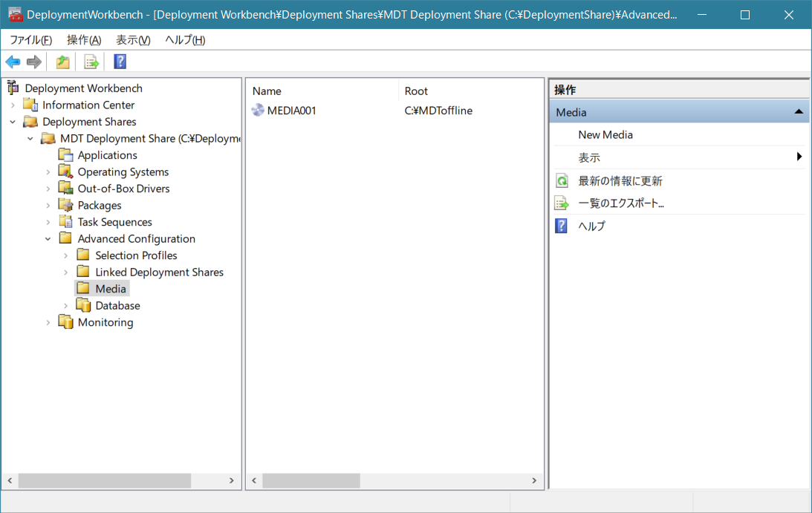Viewport: 812px width, 513px height.
Task: Click the Back arrow toolbar icon
Action: [x=13, y=62]
